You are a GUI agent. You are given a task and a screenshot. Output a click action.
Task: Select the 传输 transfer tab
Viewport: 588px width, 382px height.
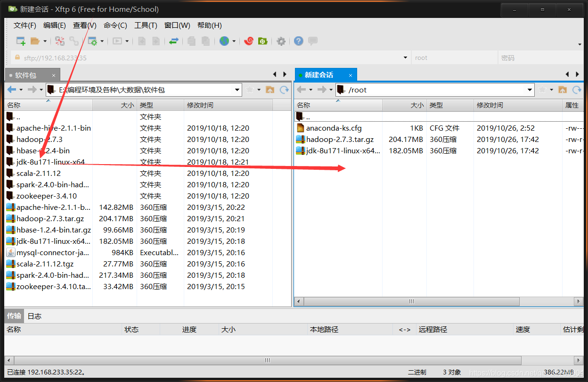[x=14, y=316]
